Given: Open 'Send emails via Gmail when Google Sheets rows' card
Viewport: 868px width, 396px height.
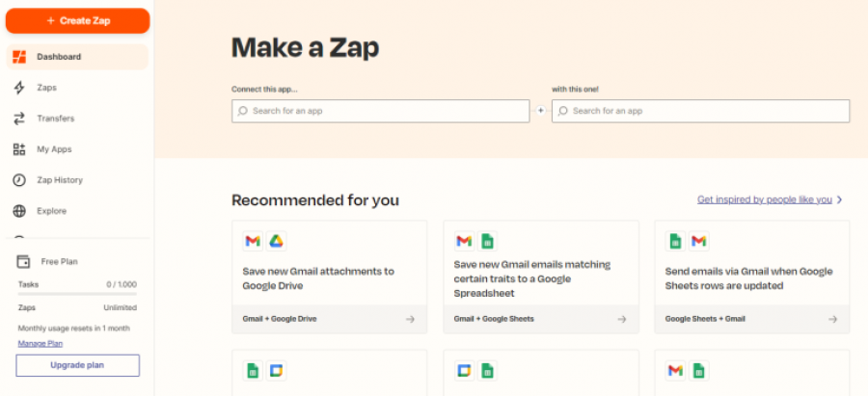Looking at the screenshot, I should click(752, 277).
